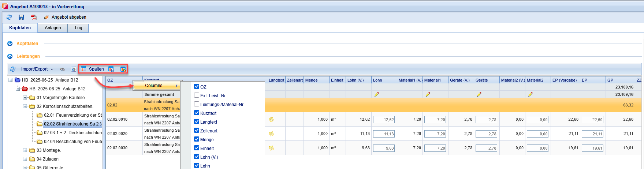Click the reset column layout icon
The width and height of the screenshot is (644, 169).
click(123, 69)
